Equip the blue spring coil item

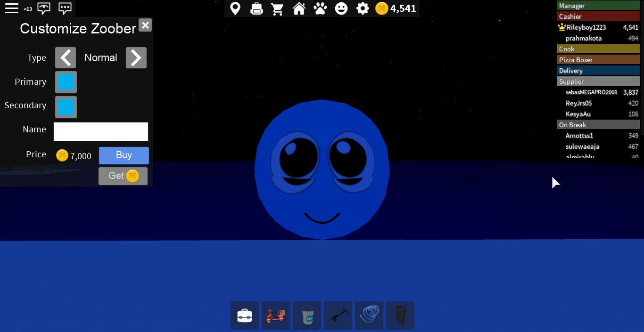369,315
